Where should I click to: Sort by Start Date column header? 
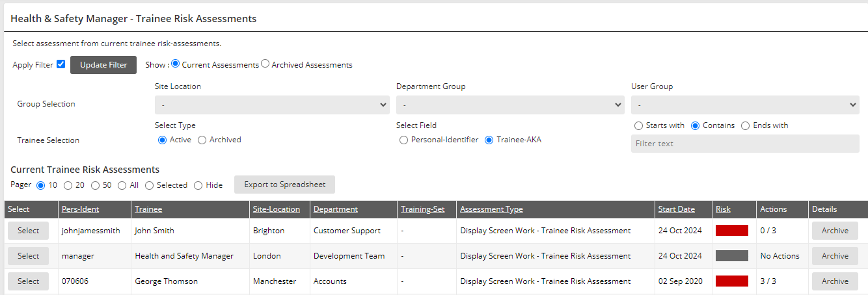[x=676, y=209]
